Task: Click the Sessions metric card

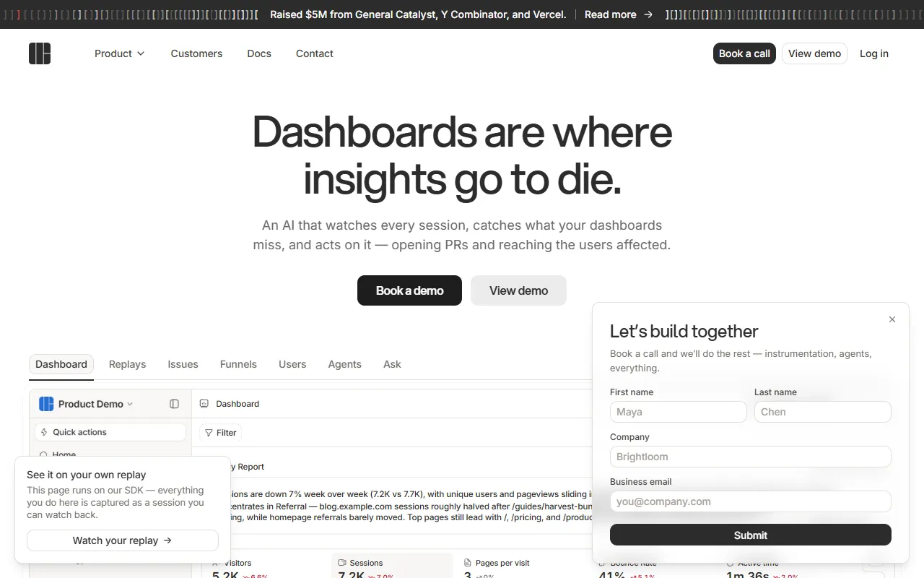Action: coord(392,566)
